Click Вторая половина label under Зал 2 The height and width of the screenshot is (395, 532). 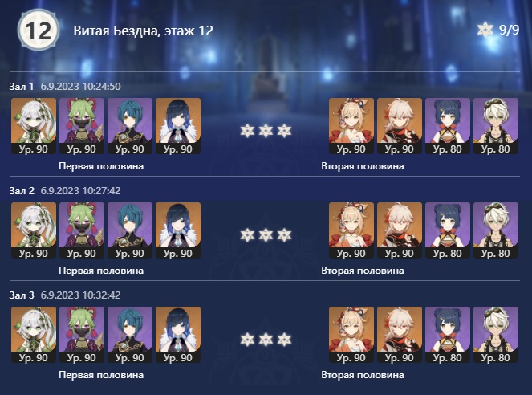363,271
